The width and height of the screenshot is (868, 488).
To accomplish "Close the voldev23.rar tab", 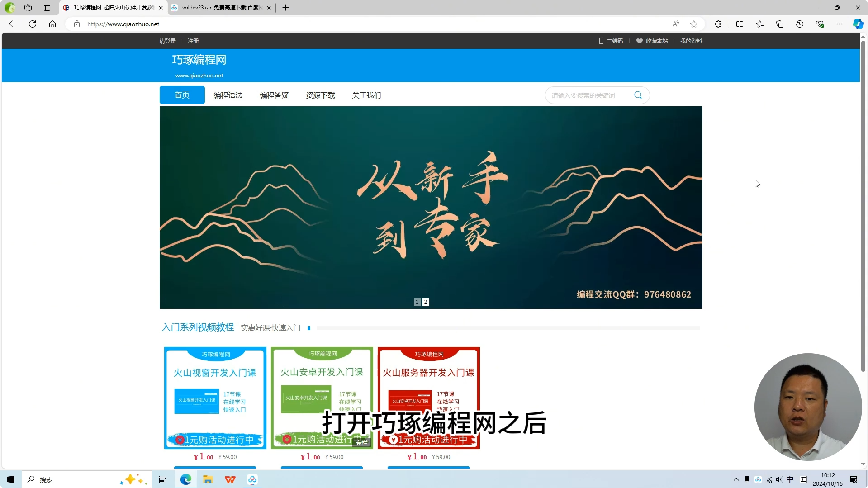I will [269, 8].
